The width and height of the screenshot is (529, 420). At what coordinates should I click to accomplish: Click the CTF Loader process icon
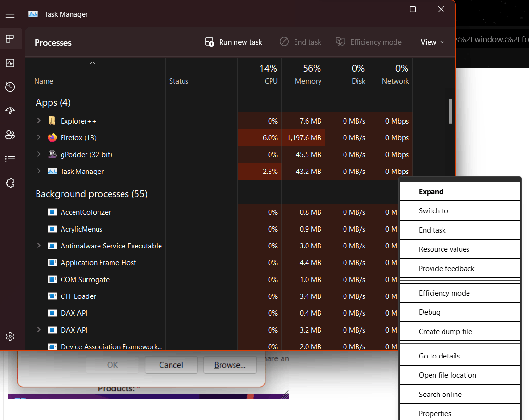point(52,296)
